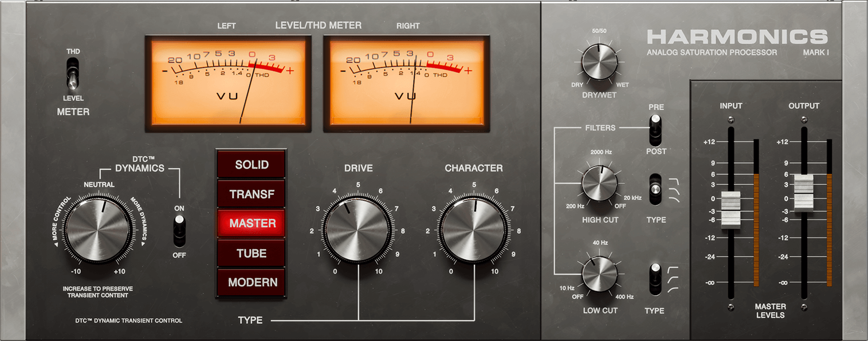The height and width of the screenshot is (341, 868).
Task: Change the Low Cut type slope switch
Action: [x=655, y=279]
